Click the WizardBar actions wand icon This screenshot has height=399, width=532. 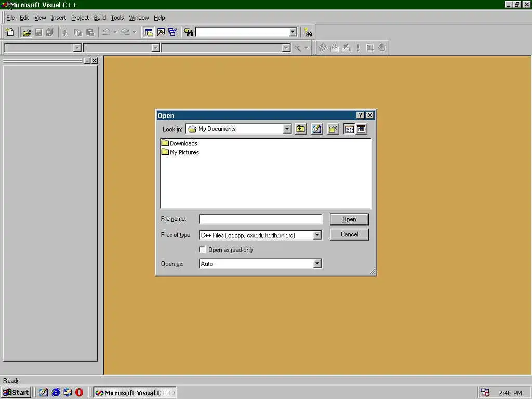tap(298, 48)
